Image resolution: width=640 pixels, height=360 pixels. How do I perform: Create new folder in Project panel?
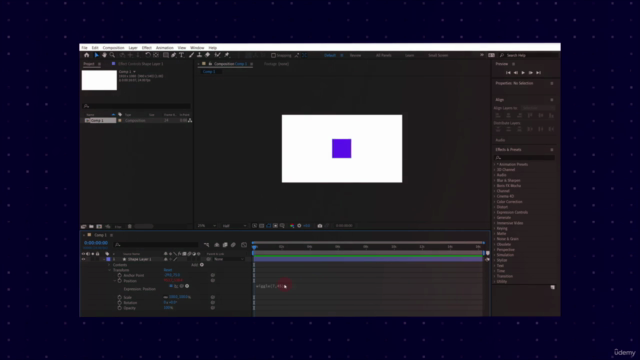click(91, 227)
